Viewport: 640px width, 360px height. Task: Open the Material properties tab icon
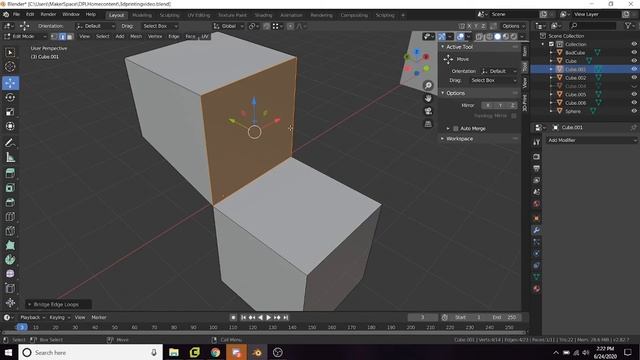[536, 289]
